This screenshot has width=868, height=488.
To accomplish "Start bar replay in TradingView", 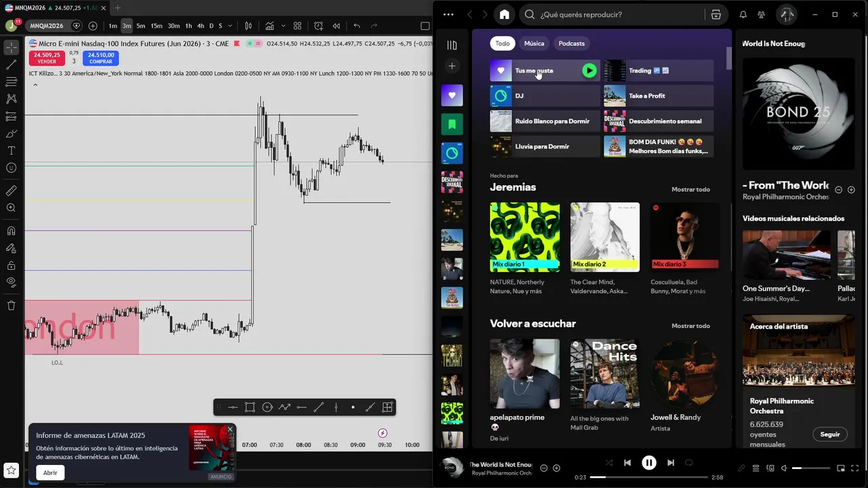I will pyautogui.click(x=336, y=26).
